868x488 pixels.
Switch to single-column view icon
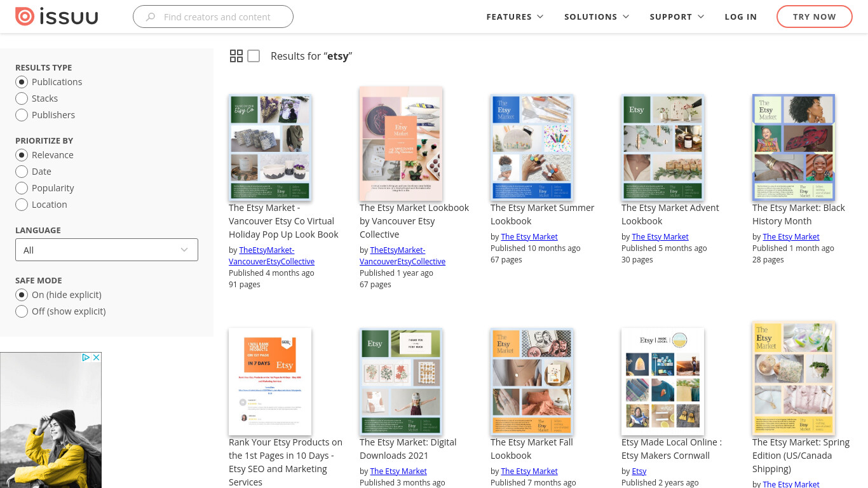coord(254,56)
